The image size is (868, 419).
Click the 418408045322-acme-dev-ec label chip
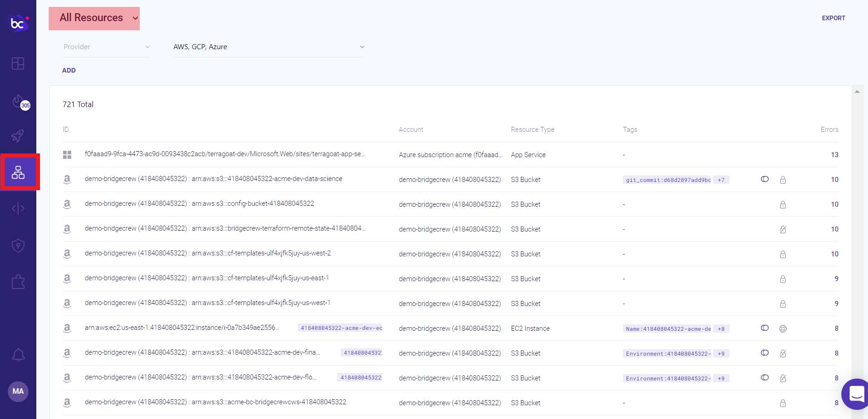click(341, 328)
